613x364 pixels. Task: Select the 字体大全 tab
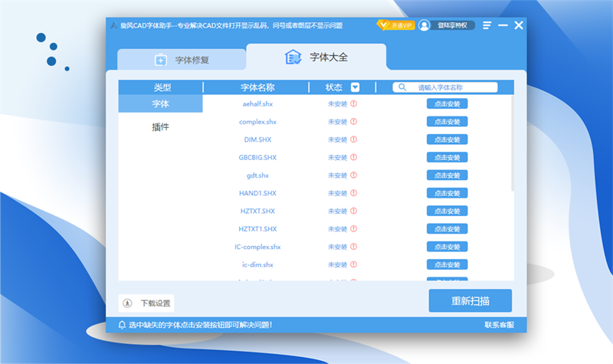pyautogui.click(x=316, y=57)
